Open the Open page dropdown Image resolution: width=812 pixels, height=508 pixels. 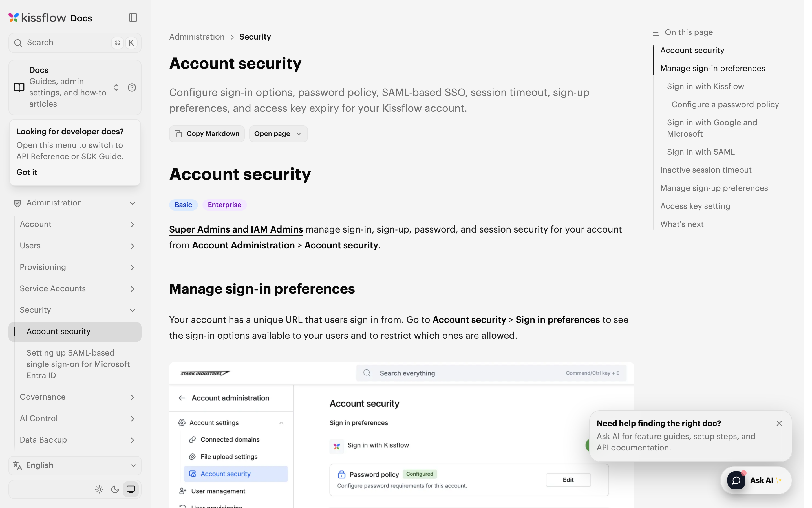[278, 134]
